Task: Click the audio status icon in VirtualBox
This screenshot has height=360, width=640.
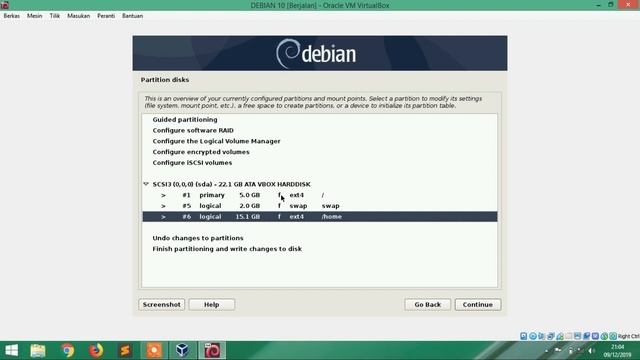Action: coord(541,336)
